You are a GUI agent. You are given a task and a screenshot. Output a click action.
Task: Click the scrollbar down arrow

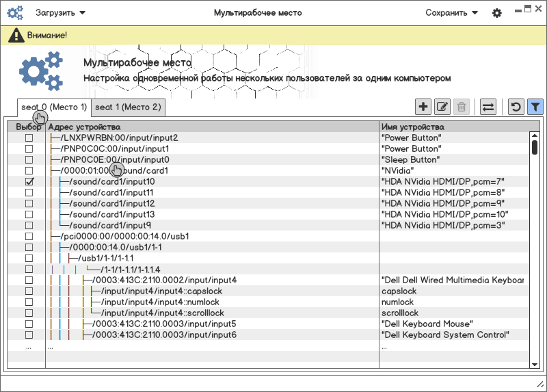535,365
